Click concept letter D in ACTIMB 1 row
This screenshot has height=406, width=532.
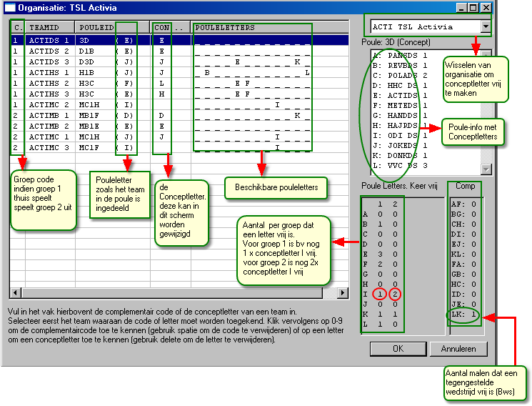(x=162, y=116)
